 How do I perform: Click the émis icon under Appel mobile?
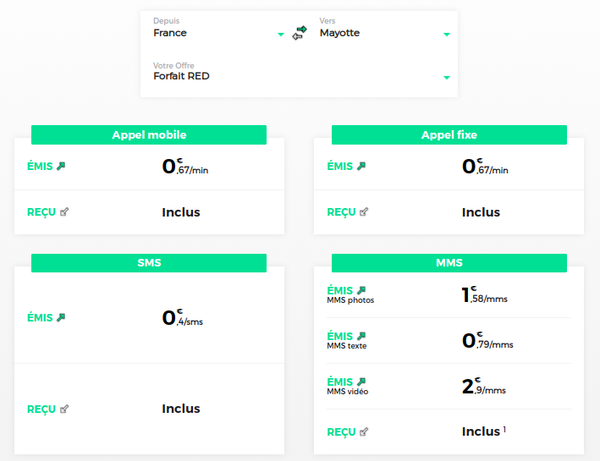[x=62, y=165]
